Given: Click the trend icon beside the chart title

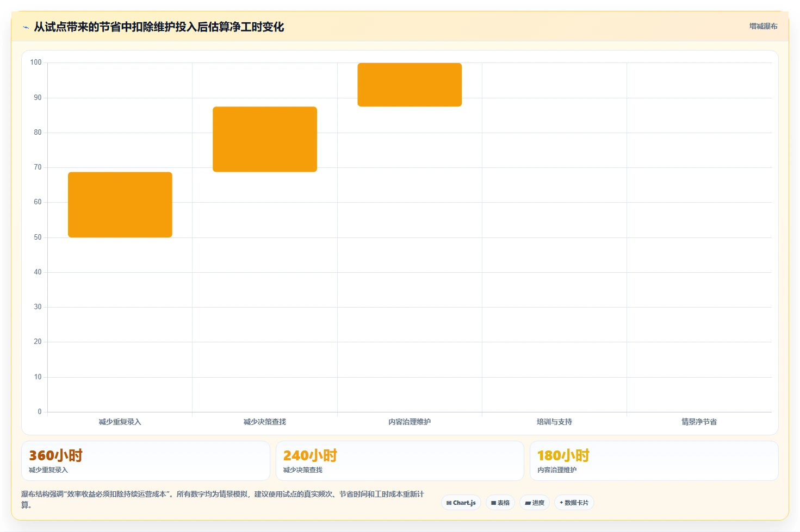Looking at the screenshot, I should pyautogui.click(x=26, y=27).
